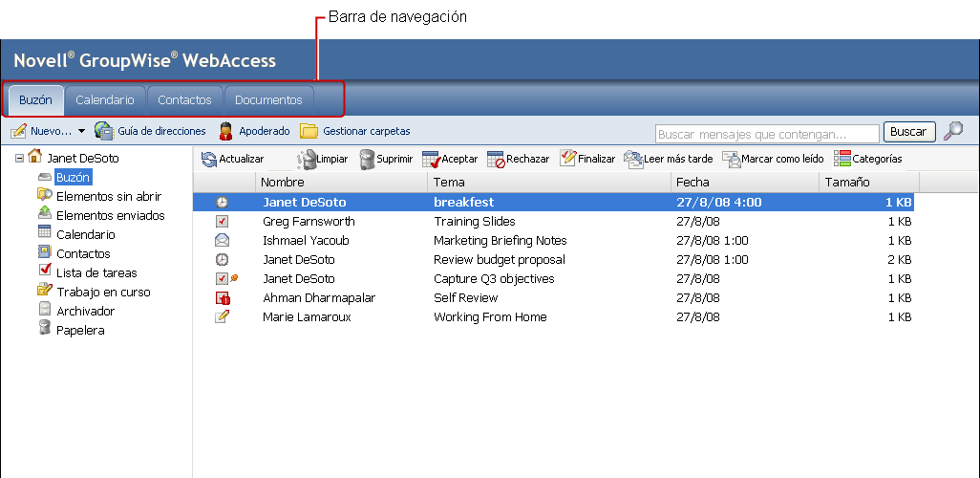
Task: Click task icon on Capture Q3 objectives row
Action: [x=222, y=278]
